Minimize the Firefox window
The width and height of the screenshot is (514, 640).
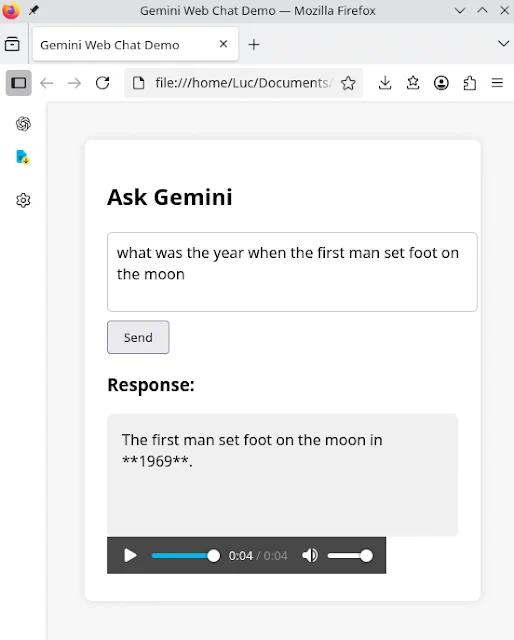460,11
